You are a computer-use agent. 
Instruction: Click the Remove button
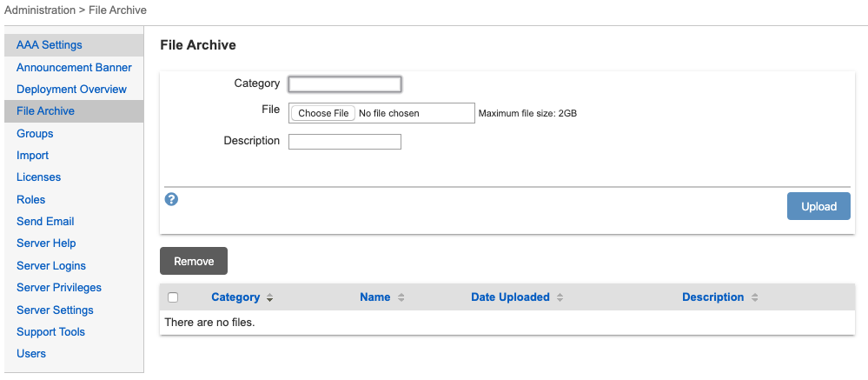coord(194,261)
